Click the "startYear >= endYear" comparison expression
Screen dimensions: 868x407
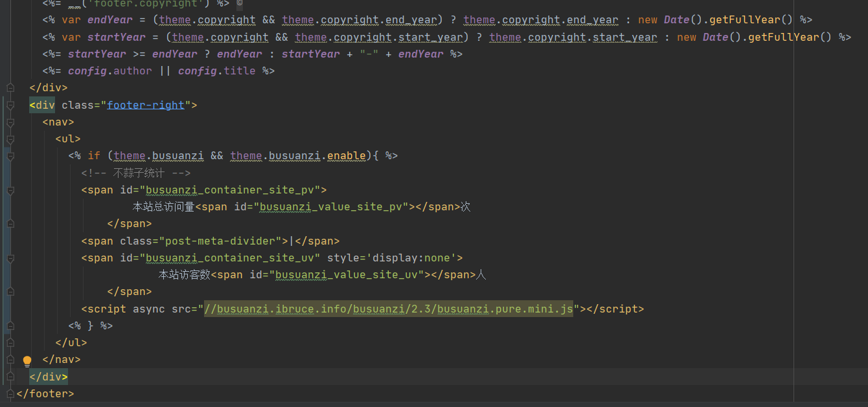point(133,54)
